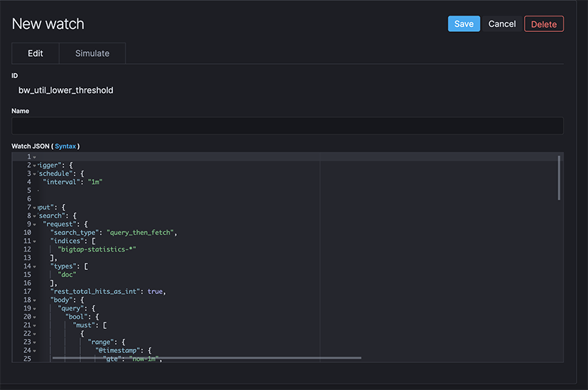Save the new watch
588x390 pixels.
pyautogui.click(x=464, y=24)
